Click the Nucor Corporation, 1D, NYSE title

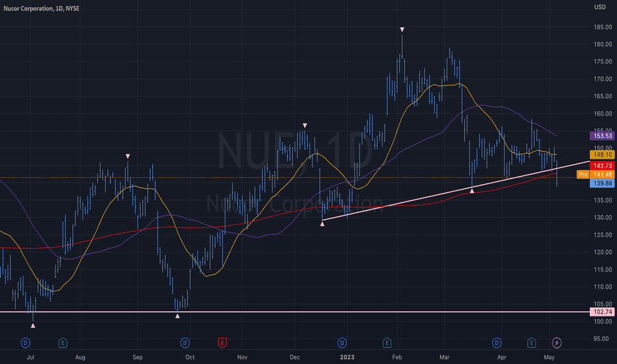click(41, 8)
